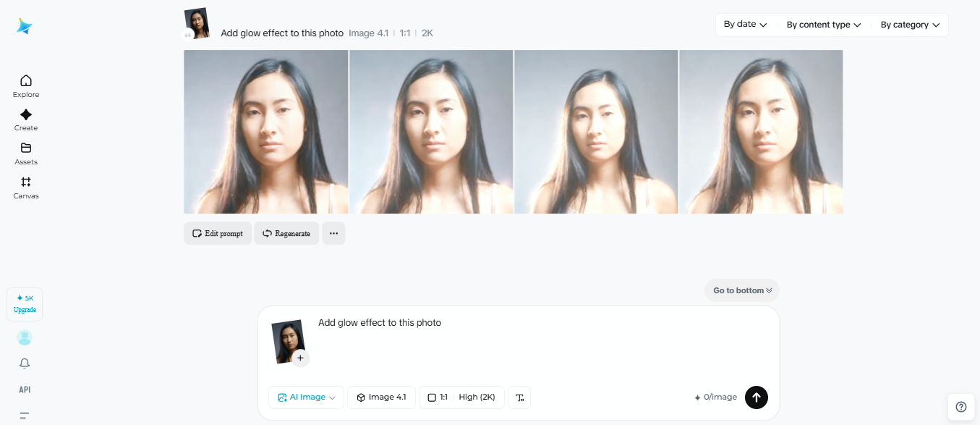Screen dimensions: 980x425
Task: Open the more options menu
Action: pos(333,233)
